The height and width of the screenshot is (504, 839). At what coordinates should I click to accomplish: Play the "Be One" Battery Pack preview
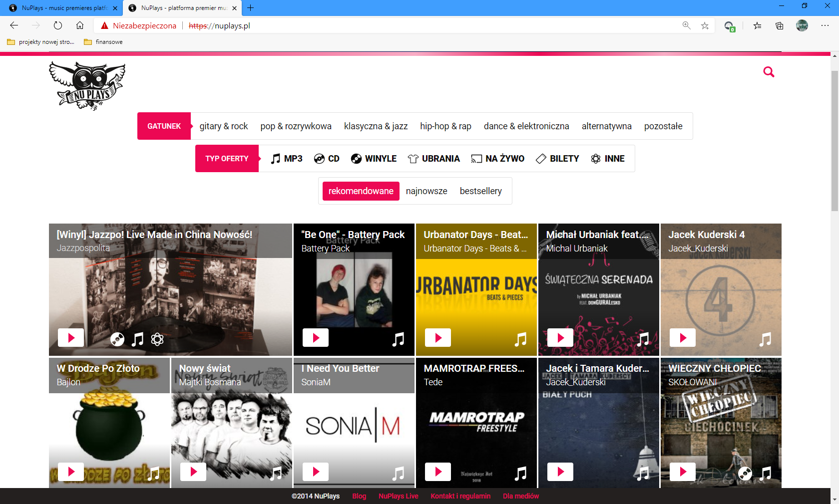(316, 338)
